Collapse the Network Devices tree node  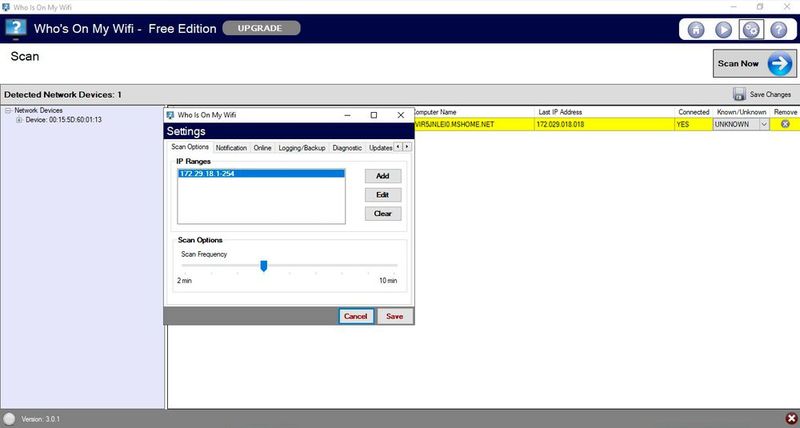click(x=8, y=111)
